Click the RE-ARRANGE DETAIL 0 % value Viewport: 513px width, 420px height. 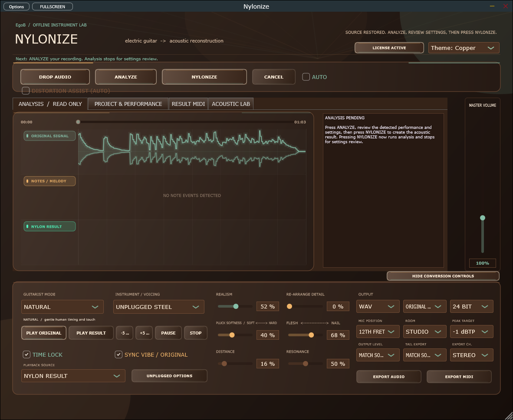[x=338, y=306]
